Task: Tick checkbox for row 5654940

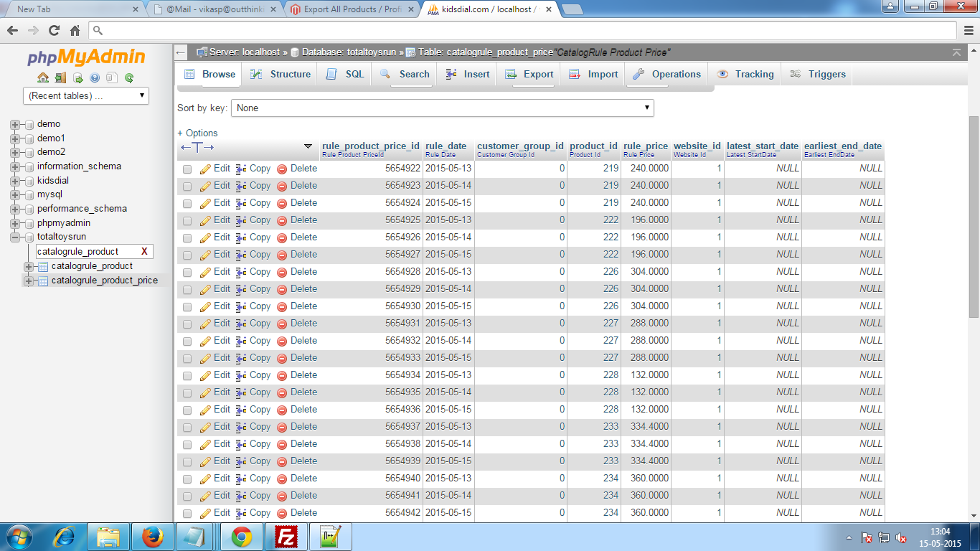Action: tap(187, 479)
